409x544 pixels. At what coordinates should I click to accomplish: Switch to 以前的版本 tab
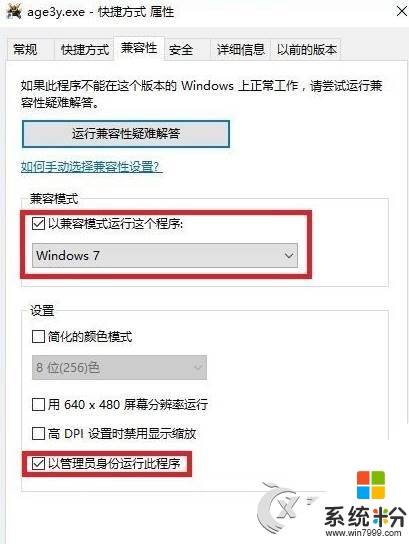click(306, 50)
